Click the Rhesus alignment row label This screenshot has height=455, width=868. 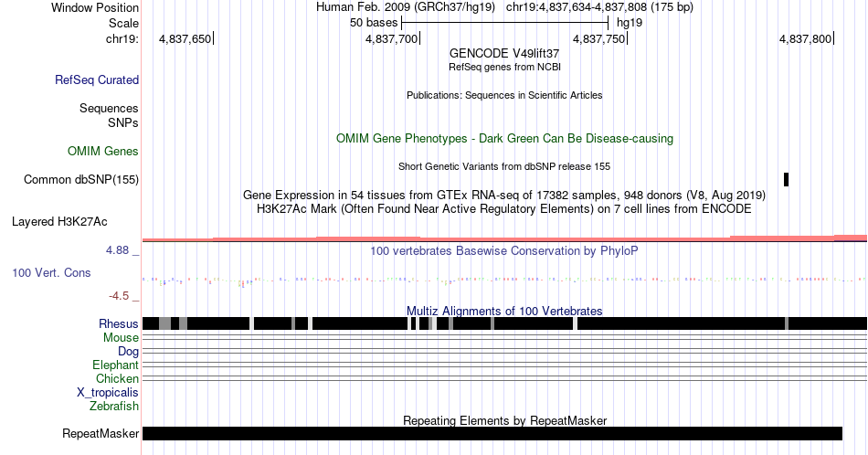[119, 323]
